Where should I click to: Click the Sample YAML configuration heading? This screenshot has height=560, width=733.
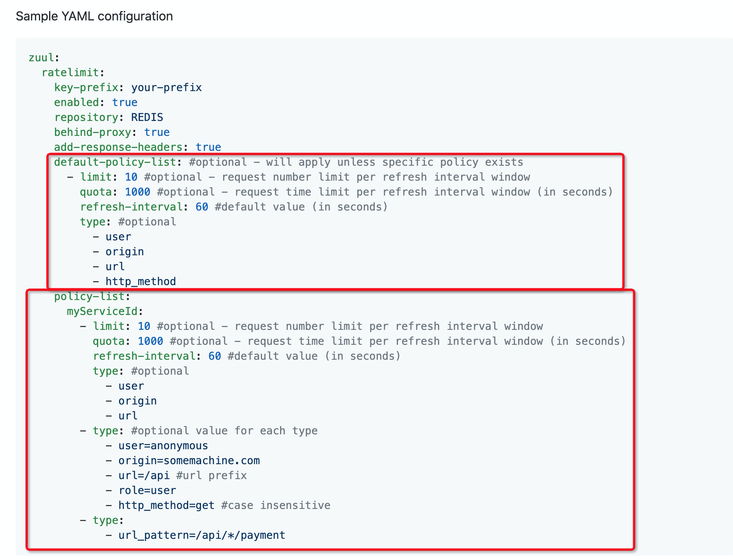94,16
